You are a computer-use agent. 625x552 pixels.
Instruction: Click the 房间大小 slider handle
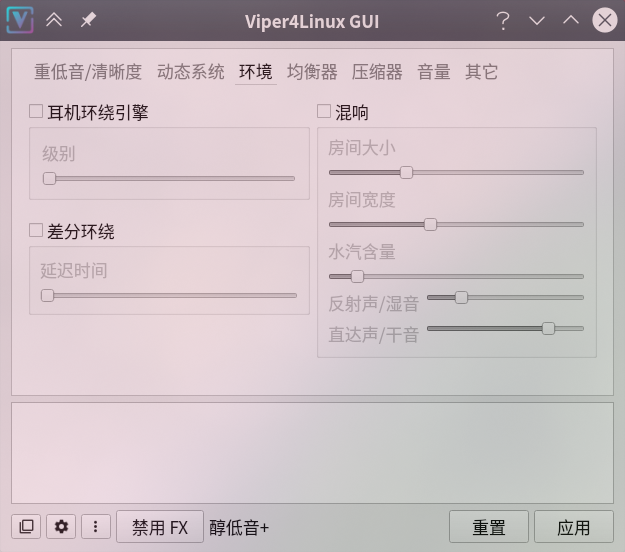click(406, 173)
